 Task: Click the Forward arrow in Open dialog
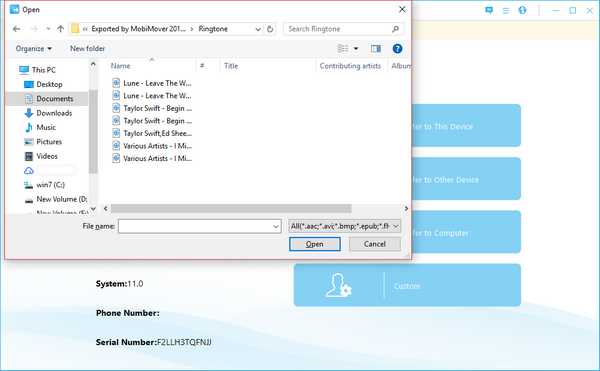[34, 29]
